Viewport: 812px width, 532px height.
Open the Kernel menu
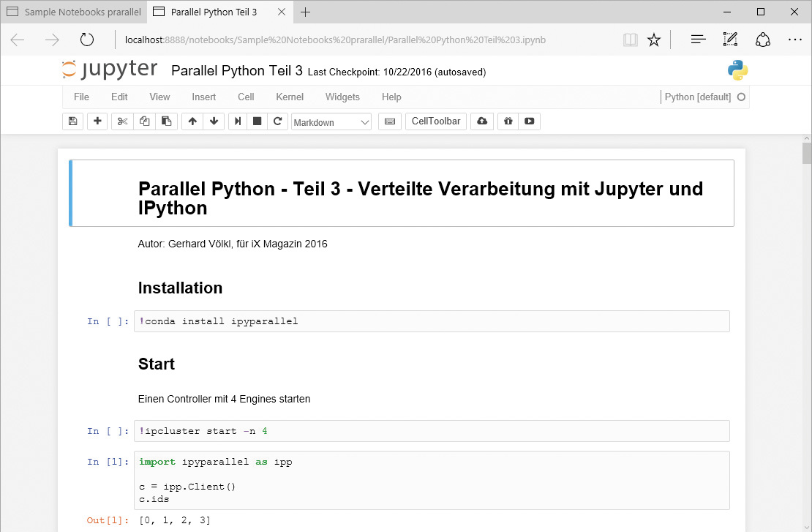[x=290, y=97]
